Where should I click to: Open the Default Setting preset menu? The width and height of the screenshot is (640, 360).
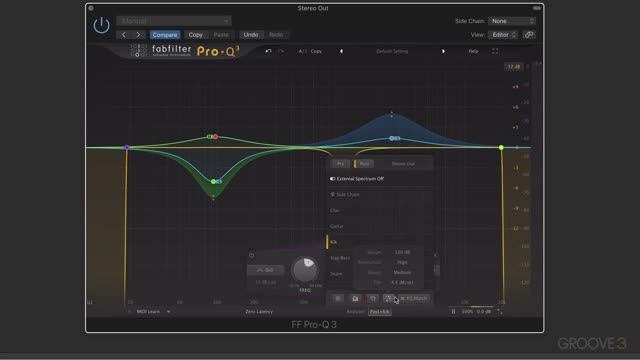tap(392, 51)
